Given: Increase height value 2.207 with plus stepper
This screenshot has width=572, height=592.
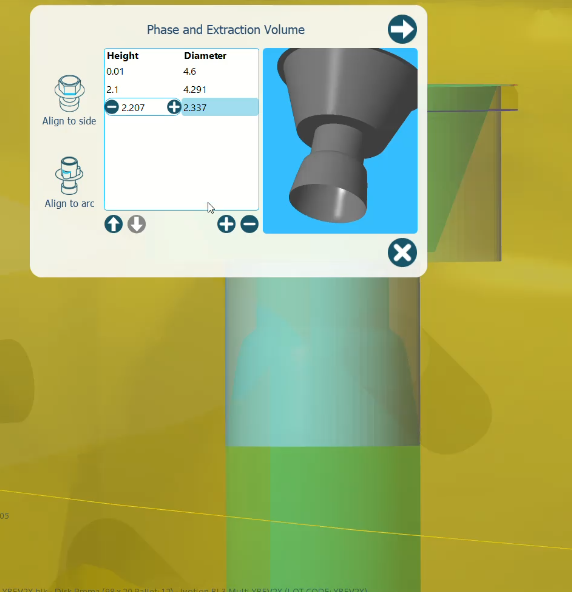Looking at the screenshot, I should click(174, 107).
